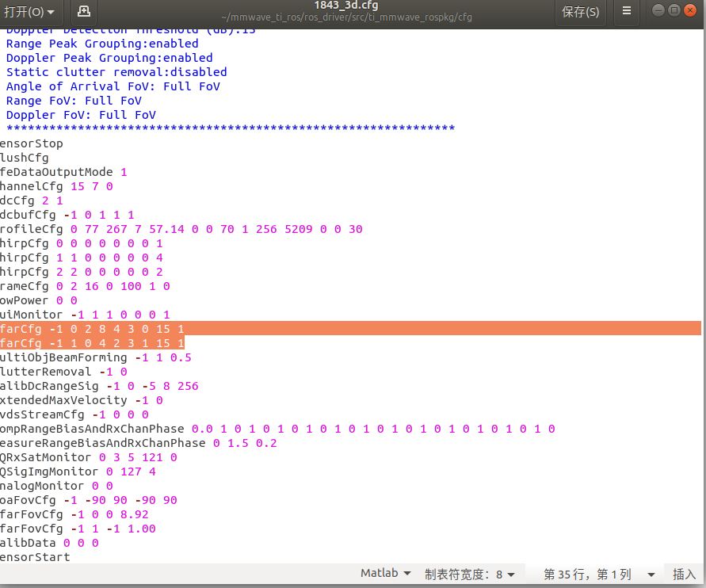Toggle 插入 insert mode indicator
Screen dimensions: 706x588
(x=685, y=574)
